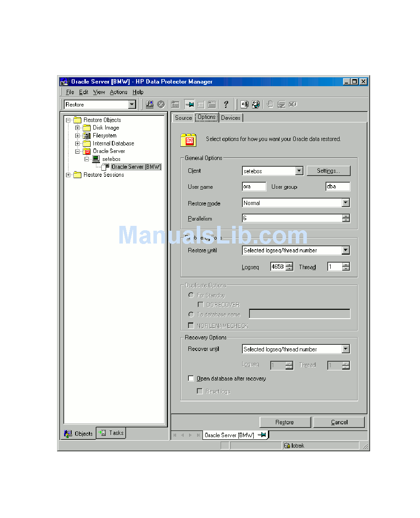Click the arrow-into-window toolbar icon
This screenshot has width=420, height=518.
(x=244, y=104)
